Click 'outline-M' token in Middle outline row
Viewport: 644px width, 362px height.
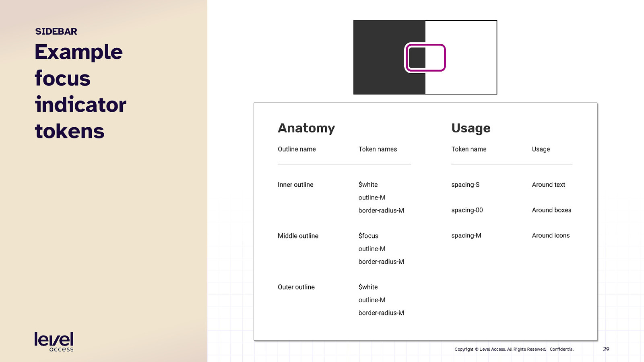click(x=372, y=249)
